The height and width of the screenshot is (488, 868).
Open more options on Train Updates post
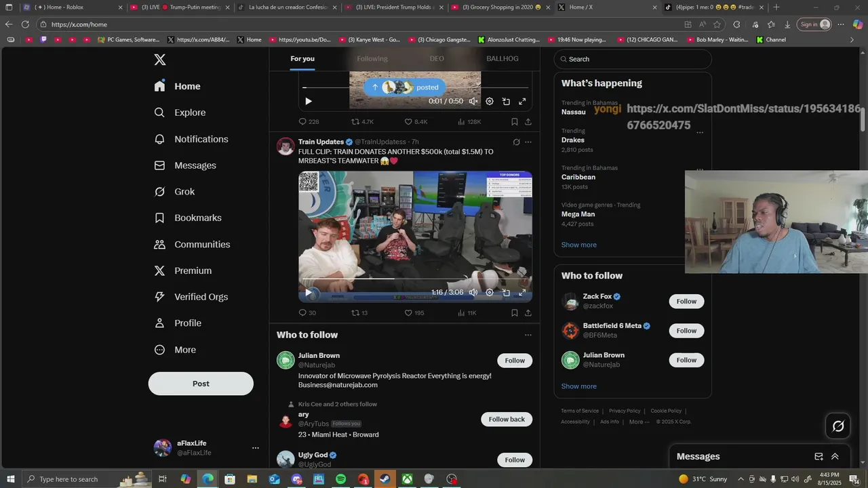coord(528,142)
